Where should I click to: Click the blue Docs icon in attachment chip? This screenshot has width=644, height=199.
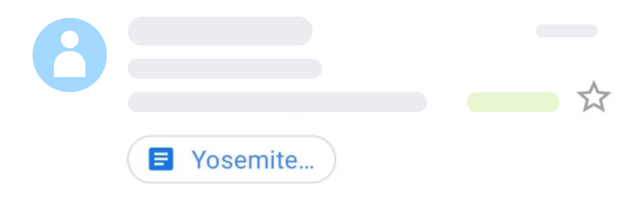[161, 159]
